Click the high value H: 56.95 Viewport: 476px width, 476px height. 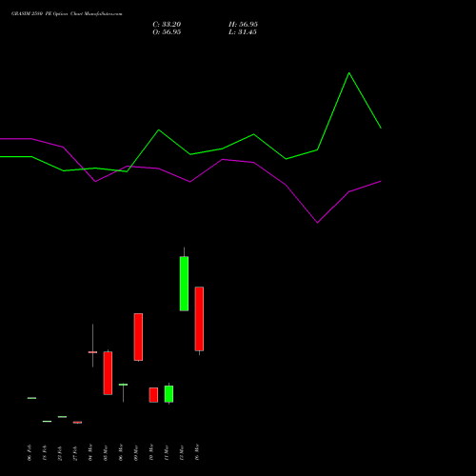point(243,25)
